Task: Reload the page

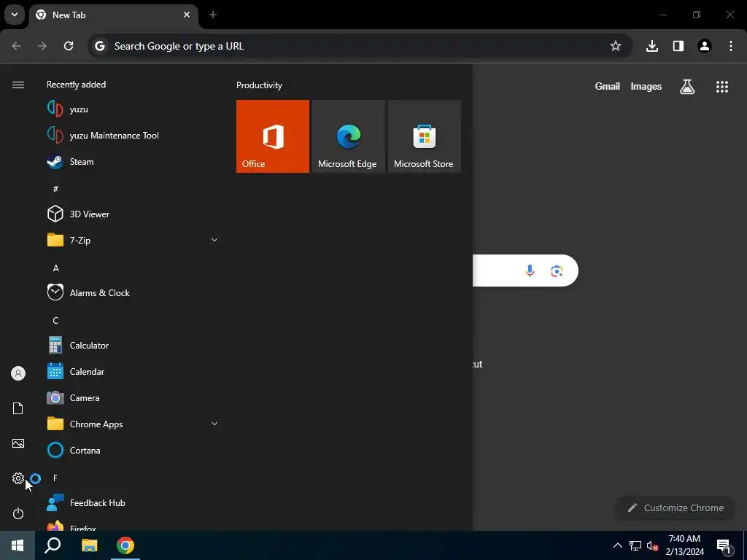Action: click(x=69, y=46)
